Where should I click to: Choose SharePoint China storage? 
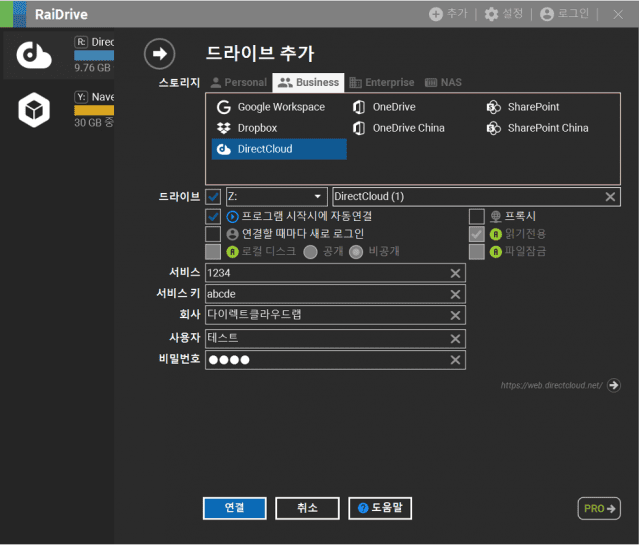537,128
